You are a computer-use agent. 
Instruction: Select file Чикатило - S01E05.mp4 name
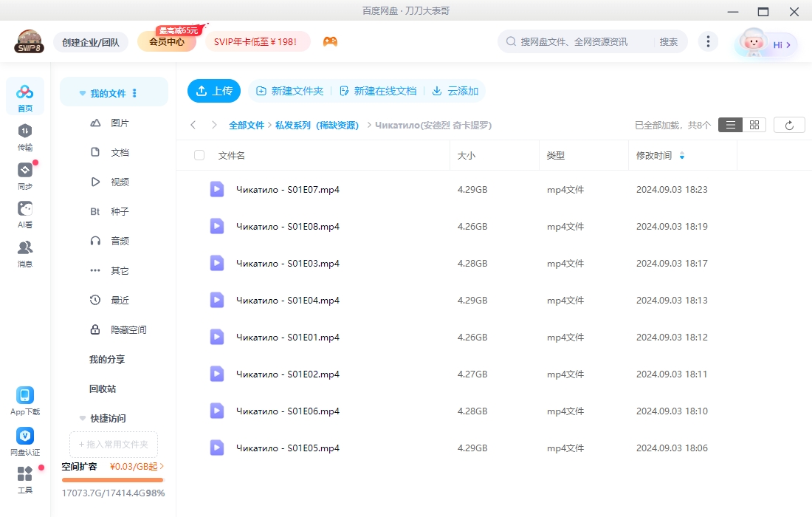coord(288,448)
